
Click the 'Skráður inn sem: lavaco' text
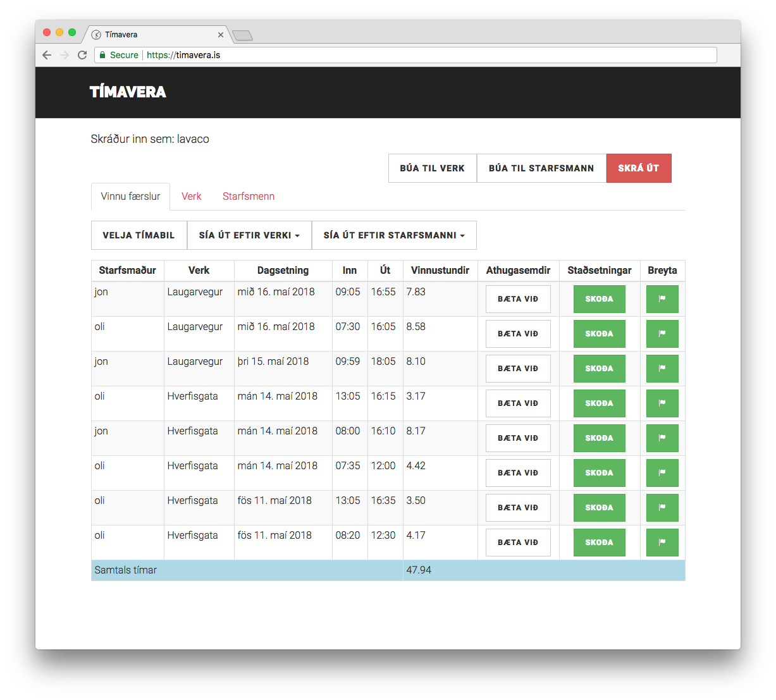(150, 139)
